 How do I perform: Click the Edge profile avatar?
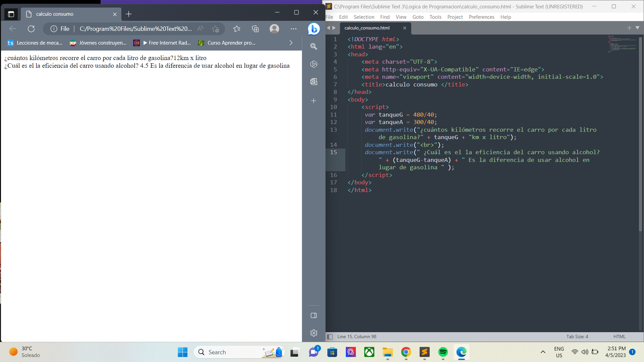click(274, 29)
